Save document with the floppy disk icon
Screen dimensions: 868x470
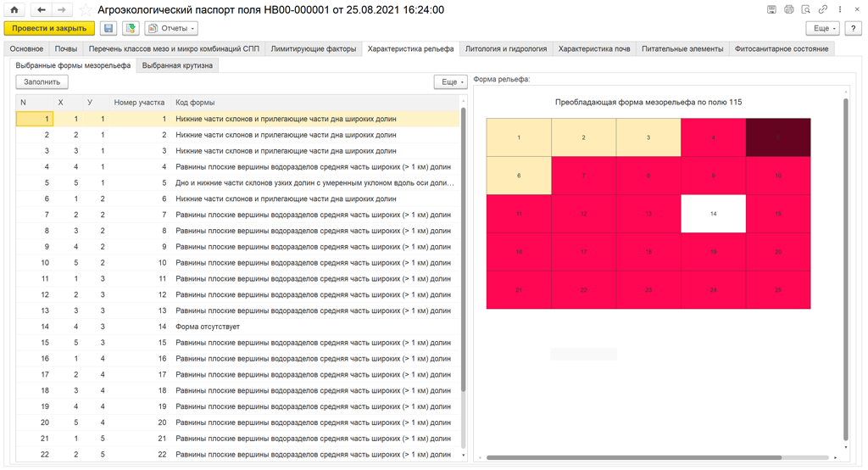tap(108, 28)
